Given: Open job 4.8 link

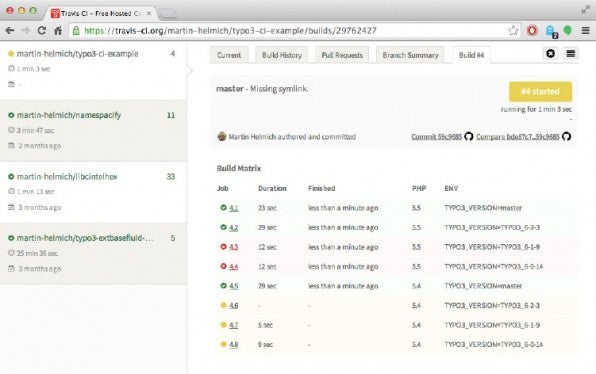Looking at the screenshot, I should 234,344.
